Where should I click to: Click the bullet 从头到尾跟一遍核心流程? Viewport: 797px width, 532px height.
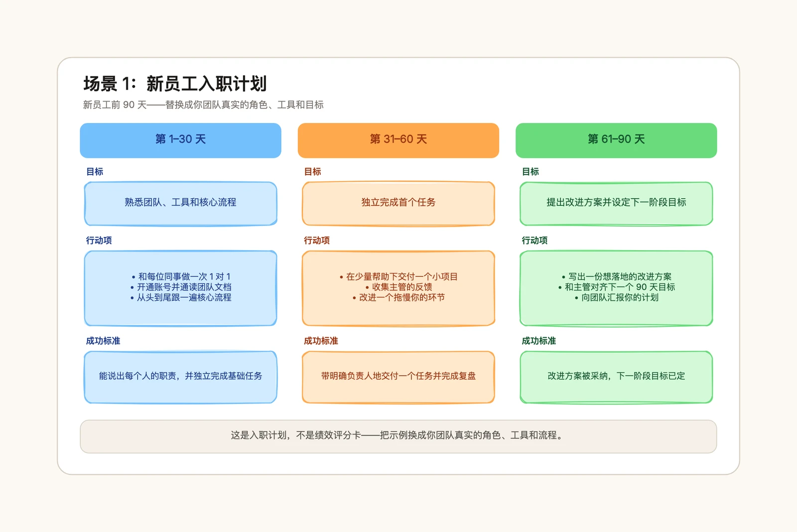click(x=181, y=297)
